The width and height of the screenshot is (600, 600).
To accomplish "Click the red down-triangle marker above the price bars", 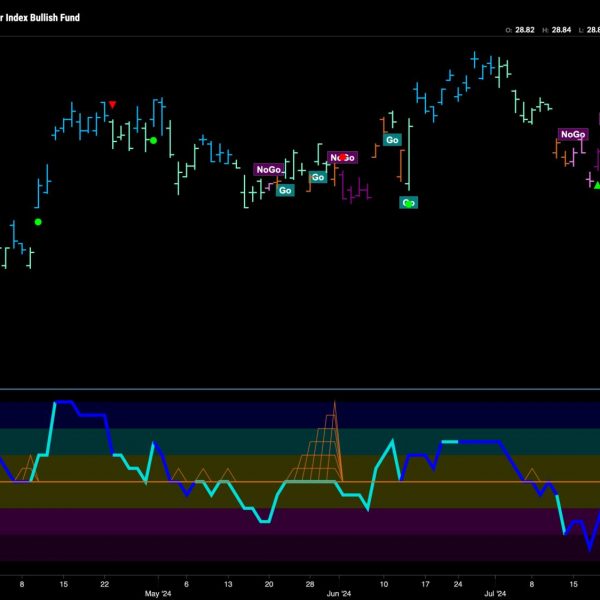I will 112,104.
